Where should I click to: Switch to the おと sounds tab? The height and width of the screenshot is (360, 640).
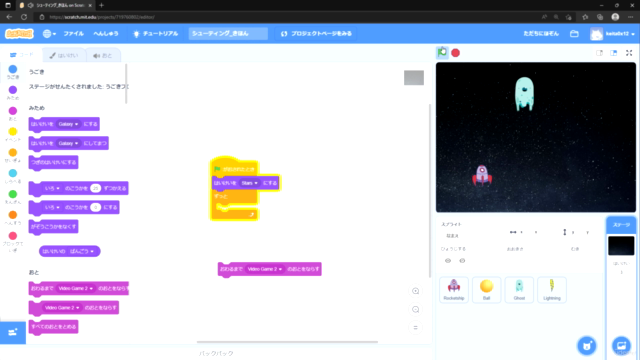102,56
